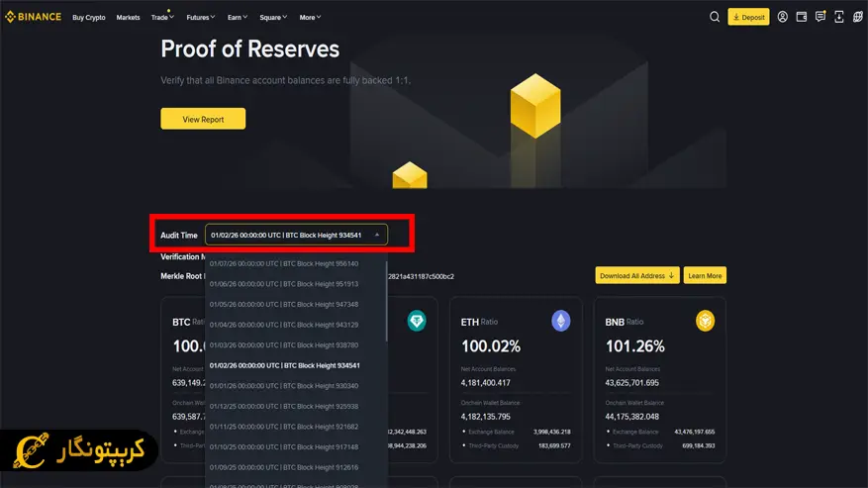Image resolution: width=868 pixels, height=488 pixels.
Task: Click BNB exchange balance 43,476,197.655
Action: [694, 432]
